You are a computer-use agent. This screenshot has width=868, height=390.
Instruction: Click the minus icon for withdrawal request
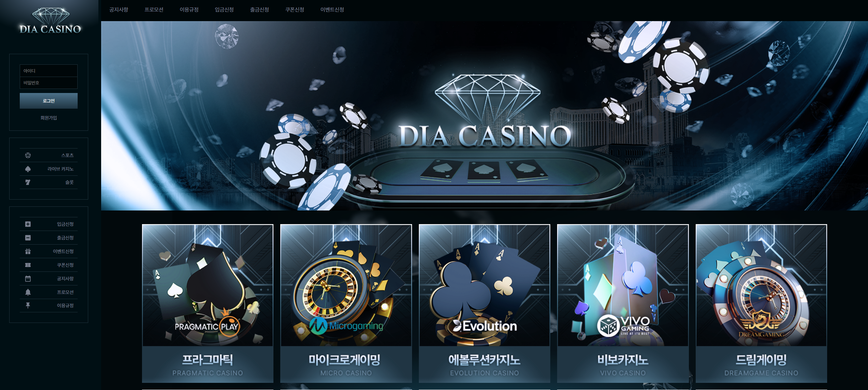pyautogui.click(x=28, y=238)
